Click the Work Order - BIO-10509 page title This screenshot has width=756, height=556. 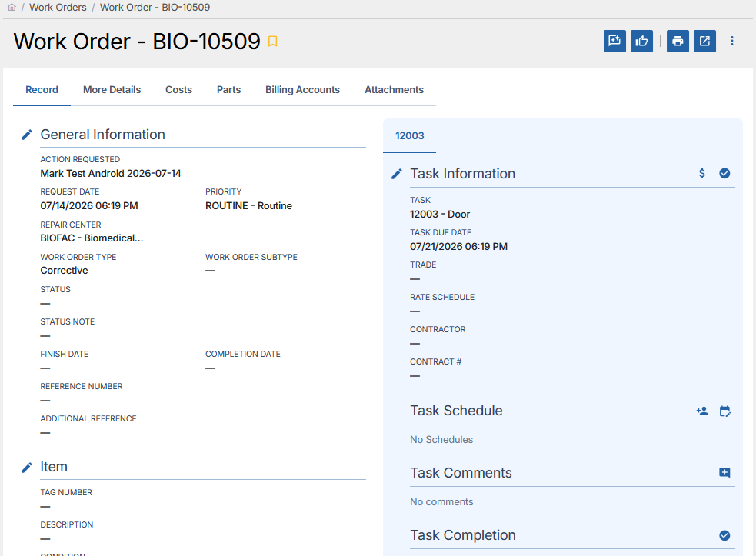pos(137,42)
